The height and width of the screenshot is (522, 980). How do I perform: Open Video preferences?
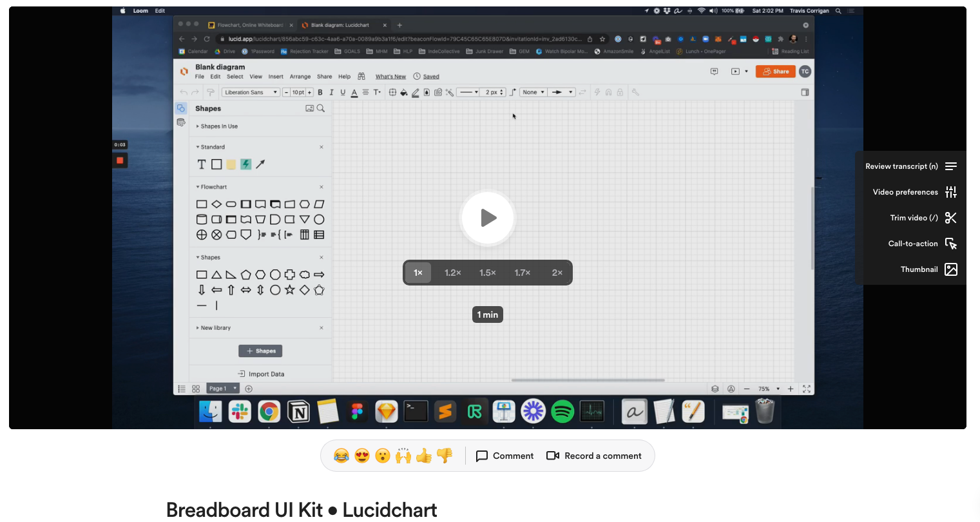tap(914, 192)
